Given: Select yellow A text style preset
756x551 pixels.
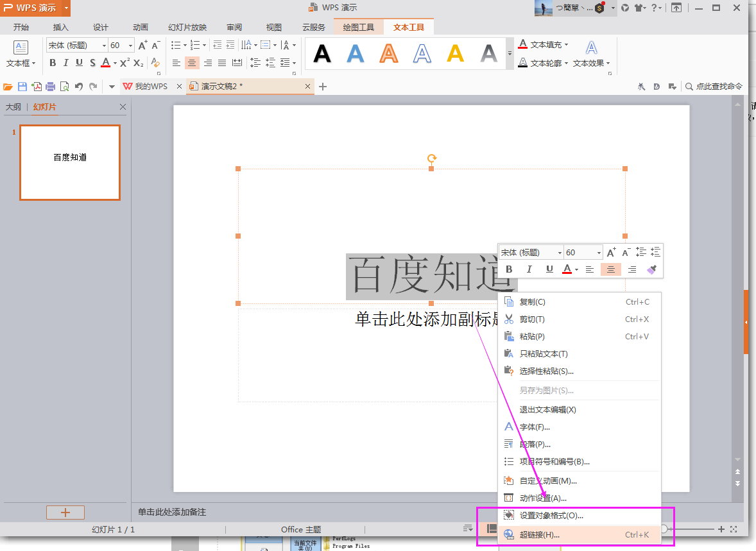Looking at the screenshot, I should 455,53.
